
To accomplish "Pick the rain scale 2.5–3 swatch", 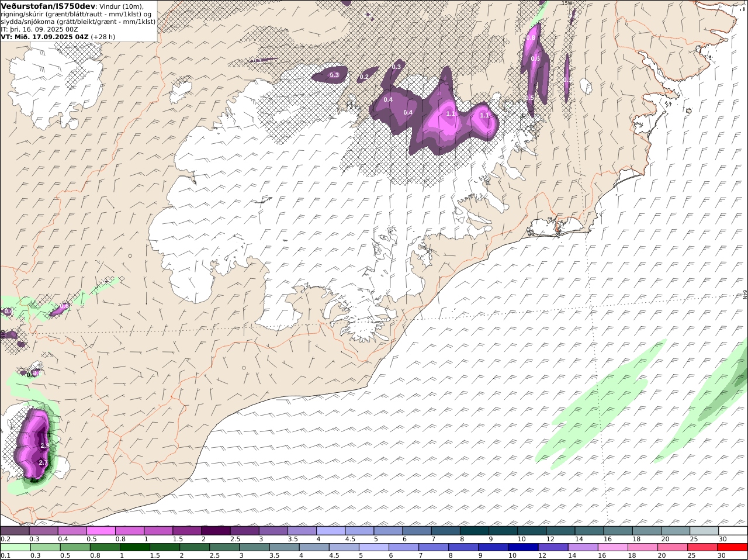I will 224,547.
